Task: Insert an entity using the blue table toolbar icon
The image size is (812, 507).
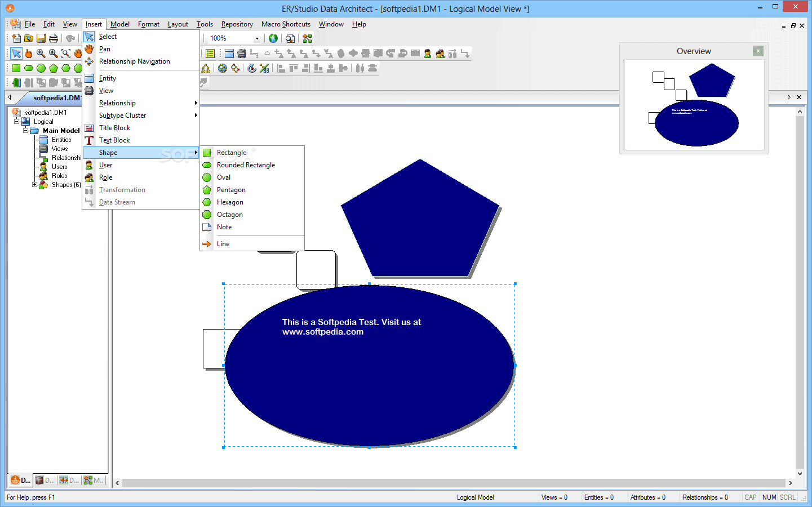Action: pos(229,54)
